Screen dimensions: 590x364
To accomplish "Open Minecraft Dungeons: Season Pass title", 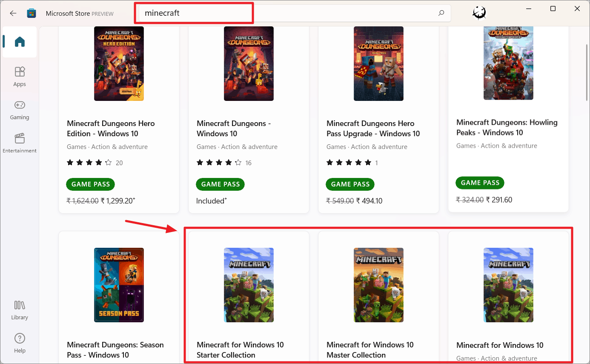I will pos(115,350).
